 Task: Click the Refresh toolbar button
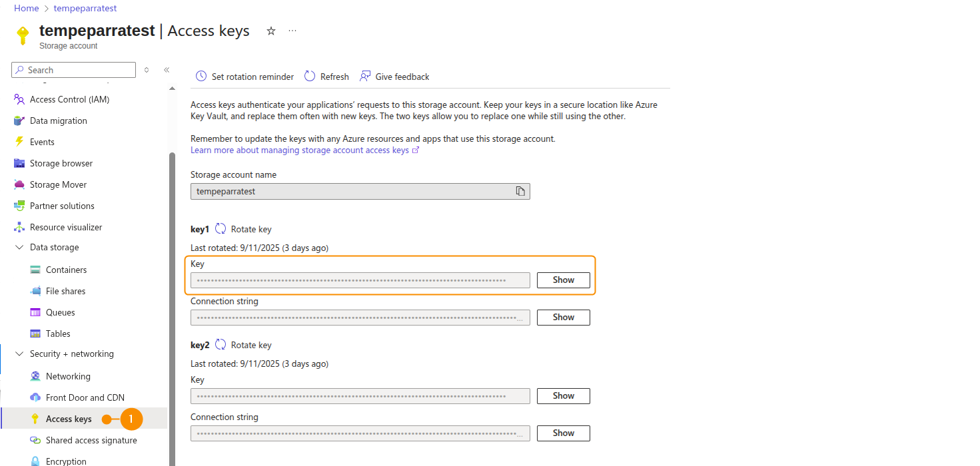326,77
